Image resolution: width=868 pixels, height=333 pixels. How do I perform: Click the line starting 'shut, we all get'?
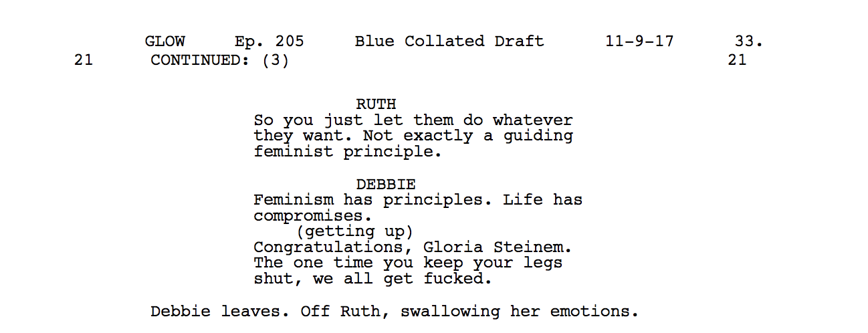[x=372, y=279]
